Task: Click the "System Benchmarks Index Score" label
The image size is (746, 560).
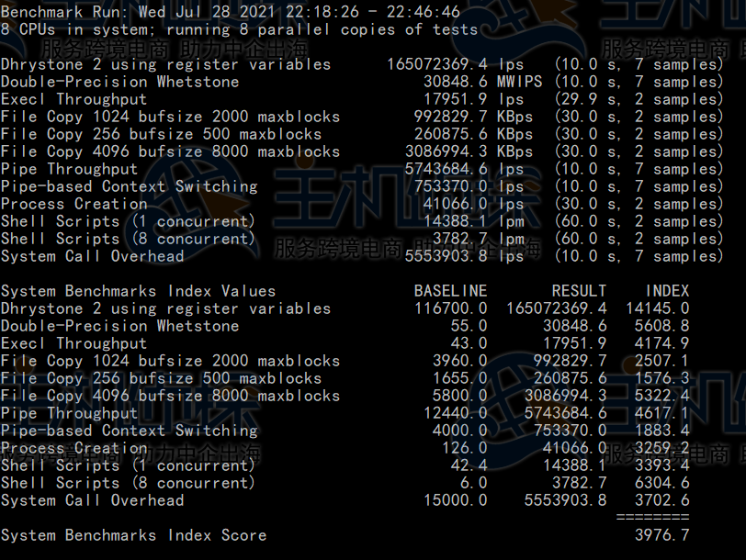Action: tap(133, 535)
